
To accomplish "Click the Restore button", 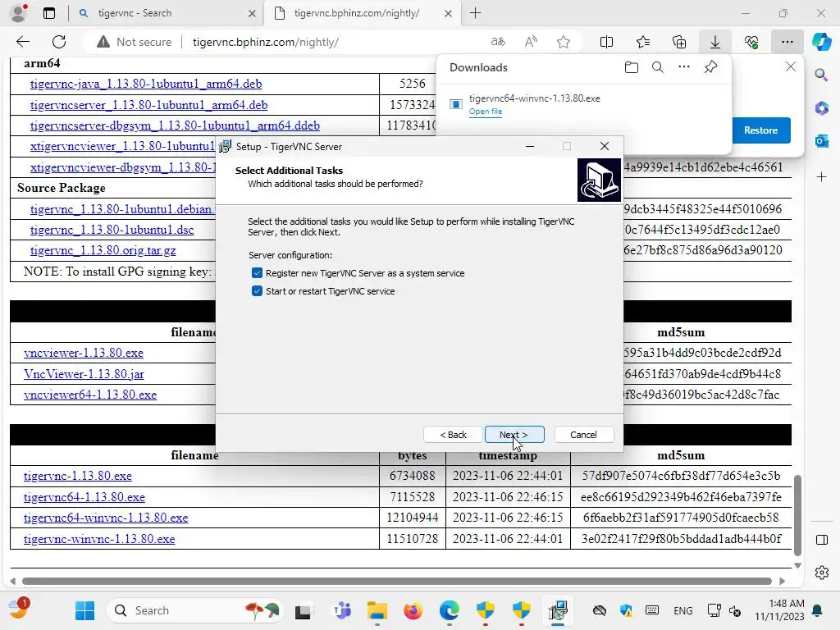I will pos(760,130).
